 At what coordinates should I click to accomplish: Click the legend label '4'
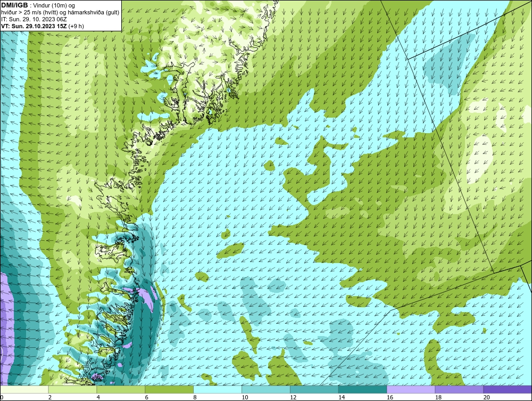point(98,397)
